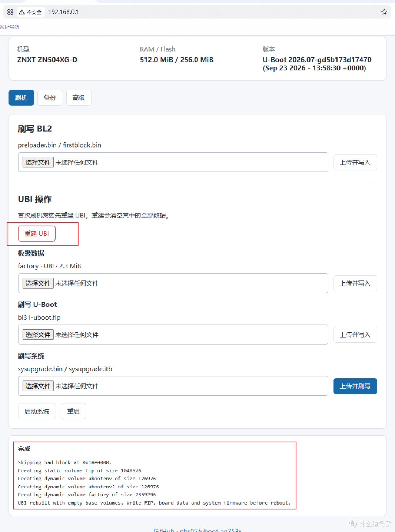Open the 网址导航 bookmark
This screenshot has height=532, width=395.
coord(10,27)
